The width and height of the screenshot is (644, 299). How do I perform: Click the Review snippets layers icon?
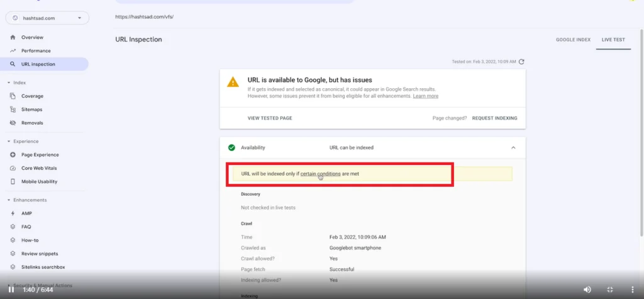pyautogui.click(x=13, y=254)
